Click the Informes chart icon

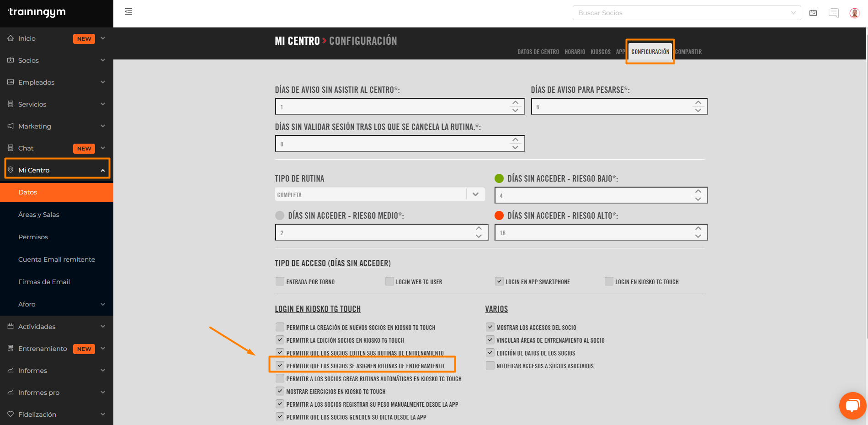(11, 371)
